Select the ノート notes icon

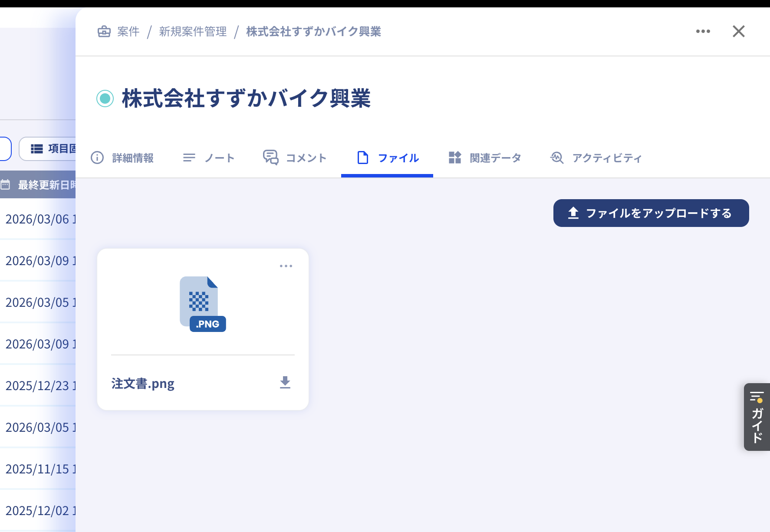click(189, 158)
